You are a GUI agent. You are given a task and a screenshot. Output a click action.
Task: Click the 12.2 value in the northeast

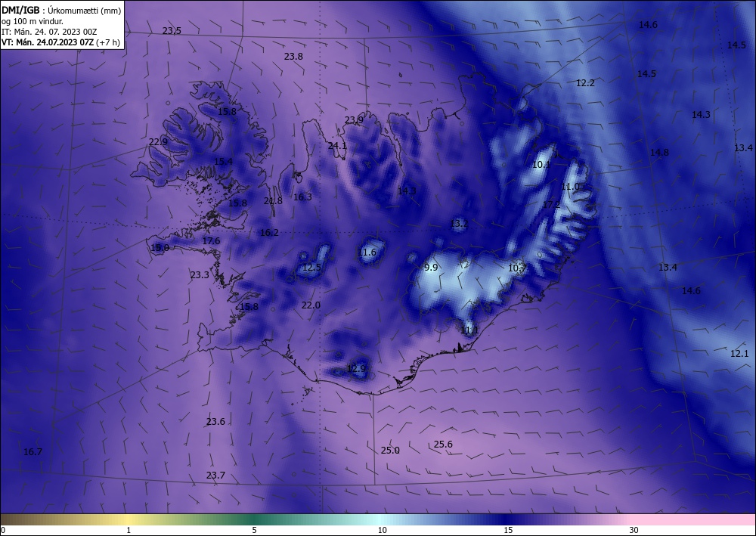coord(585,83)
